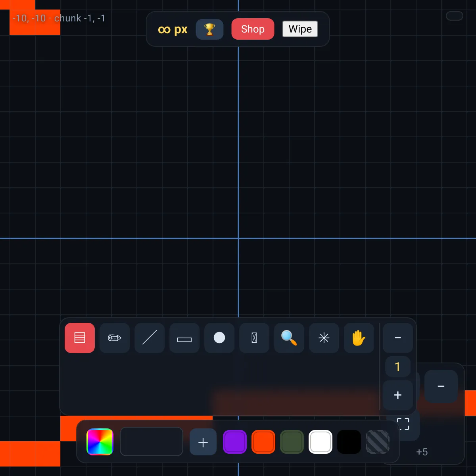Select the crossed-box tool icon

tap(254, 338)
